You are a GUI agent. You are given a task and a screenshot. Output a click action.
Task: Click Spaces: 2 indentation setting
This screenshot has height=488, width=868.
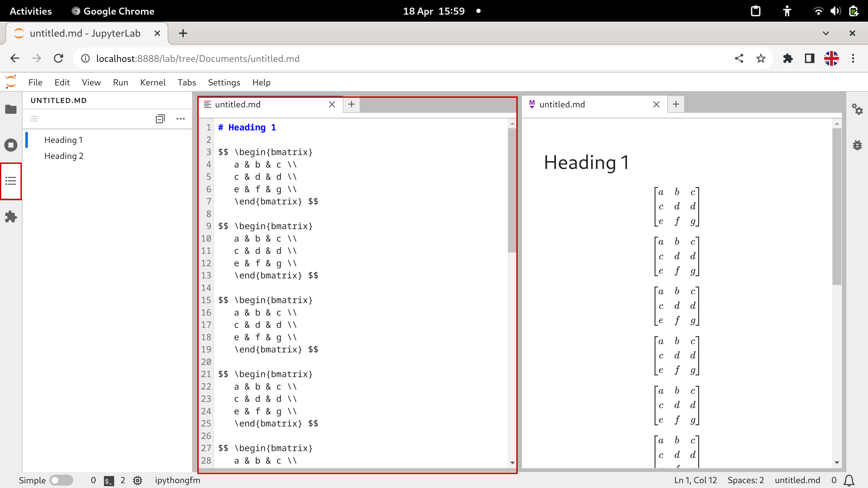tap(745, 480)
